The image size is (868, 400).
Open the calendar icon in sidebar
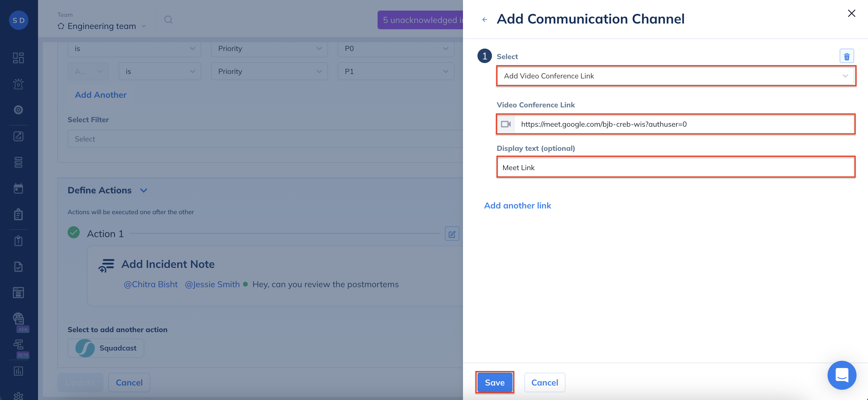coord(18,188)
